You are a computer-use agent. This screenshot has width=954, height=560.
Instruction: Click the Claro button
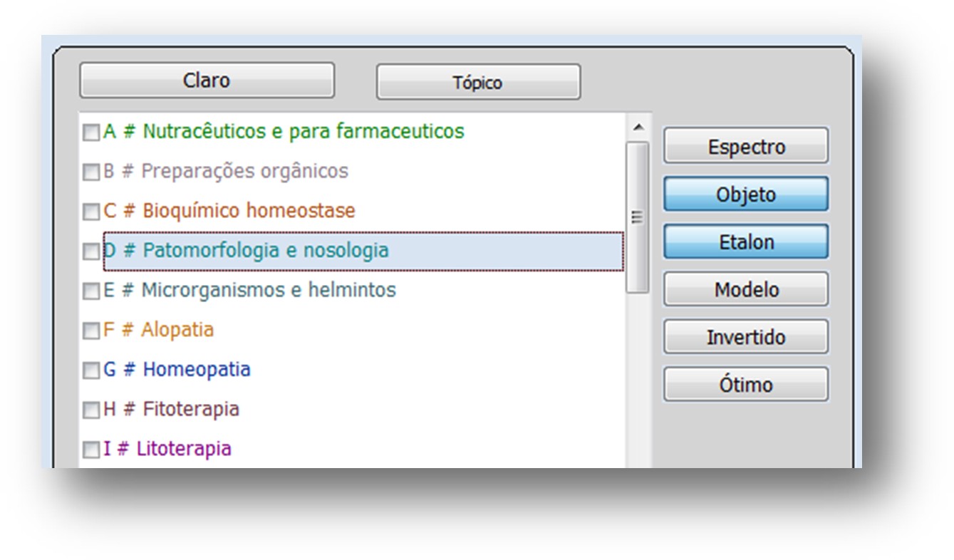(207, 81)
